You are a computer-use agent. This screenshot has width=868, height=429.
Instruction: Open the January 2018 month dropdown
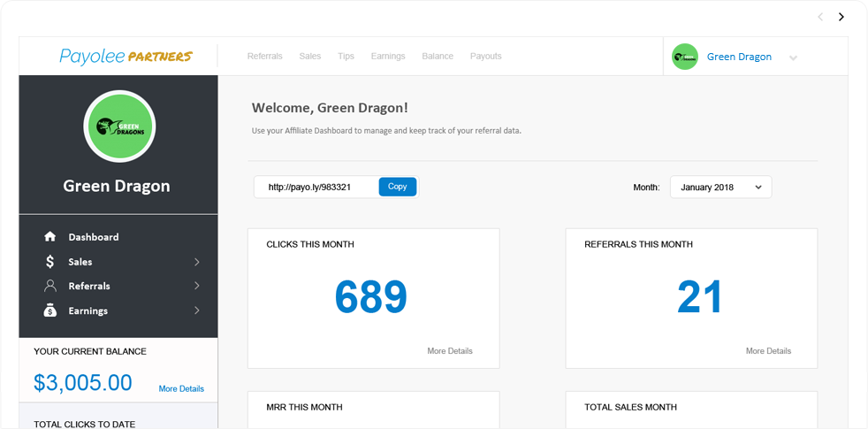coord(720,188)
